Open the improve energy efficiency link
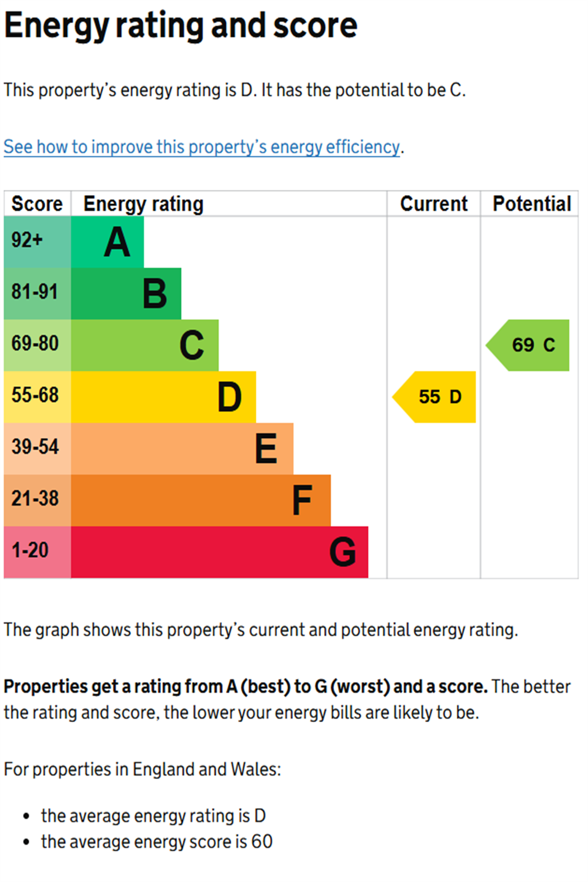The width and height of the screenshot is (588, 882). [x=202, y=147]
